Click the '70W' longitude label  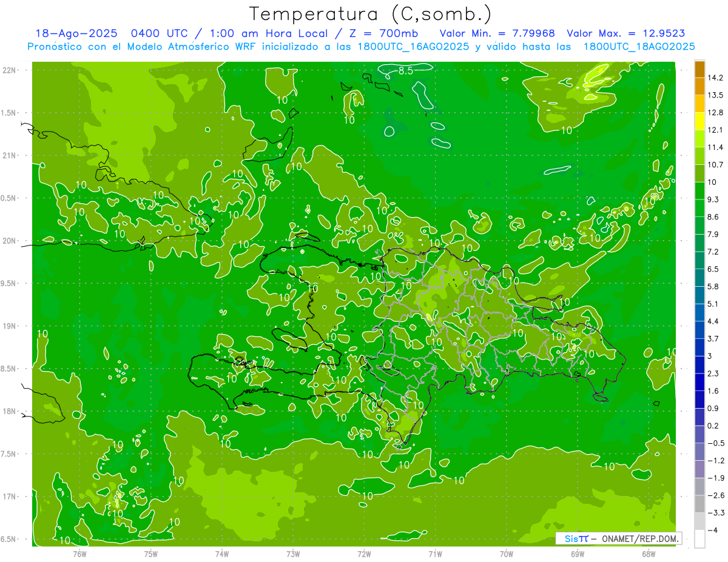(507, 554)
